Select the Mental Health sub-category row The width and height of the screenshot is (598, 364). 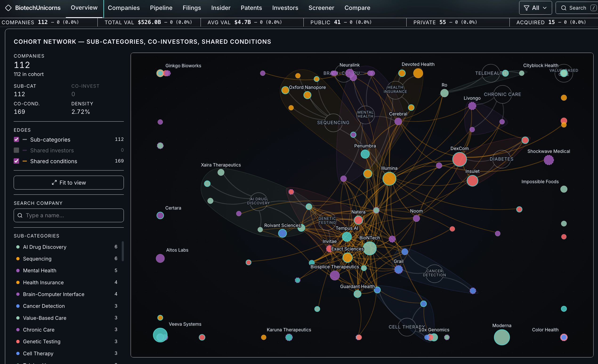tap(67, 271)
